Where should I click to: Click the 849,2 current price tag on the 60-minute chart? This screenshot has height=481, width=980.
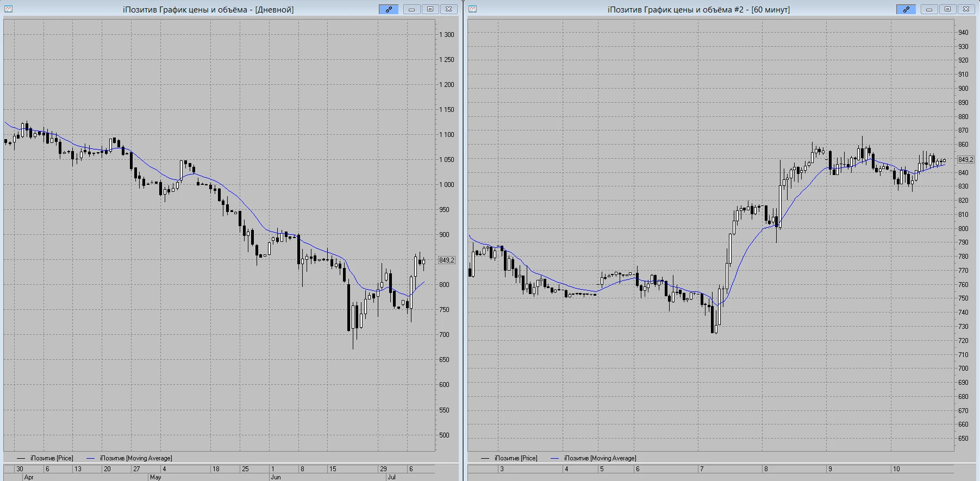[965, 160]
